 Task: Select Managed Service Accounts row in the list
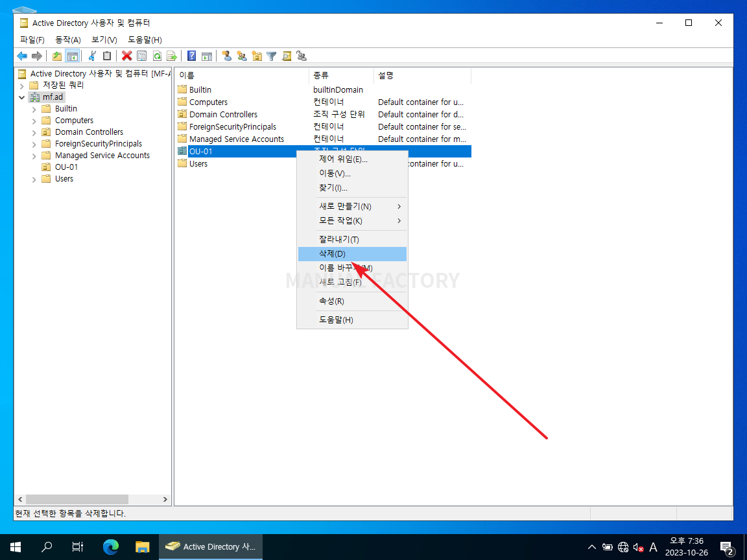coord(324,139)
